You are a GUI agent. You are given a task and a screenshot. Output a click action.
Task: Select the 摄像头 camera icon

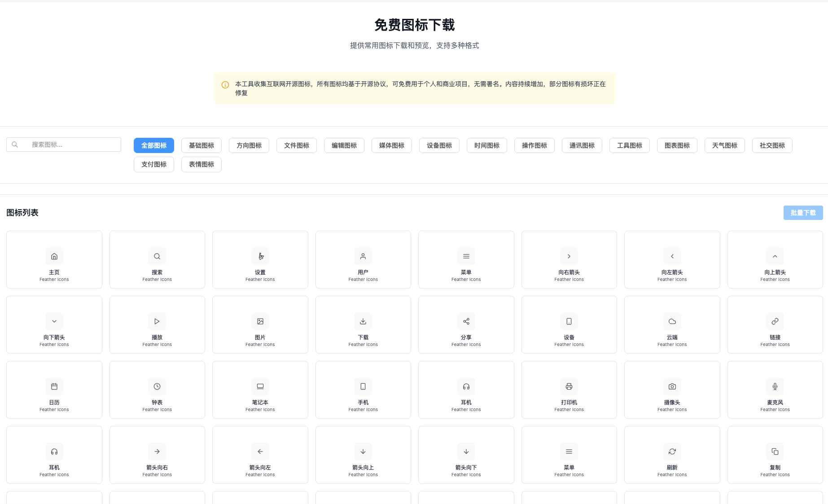672,386
